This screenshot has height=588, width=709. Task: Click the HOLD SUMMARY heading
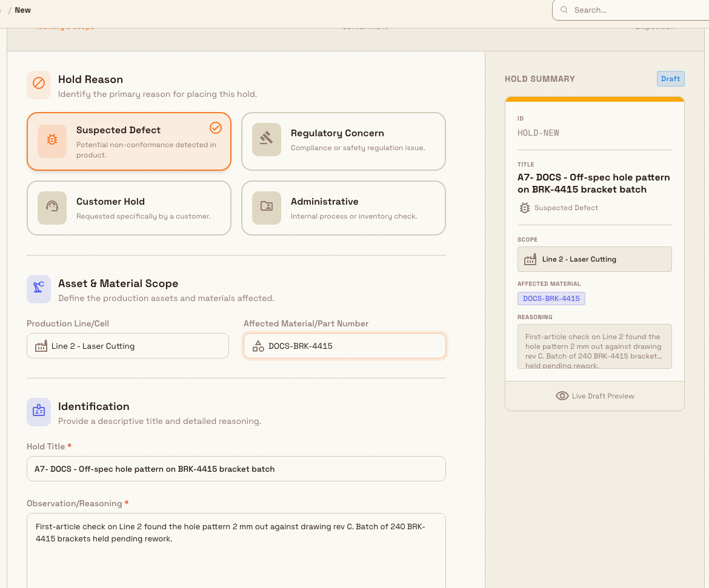click(540, 79)
